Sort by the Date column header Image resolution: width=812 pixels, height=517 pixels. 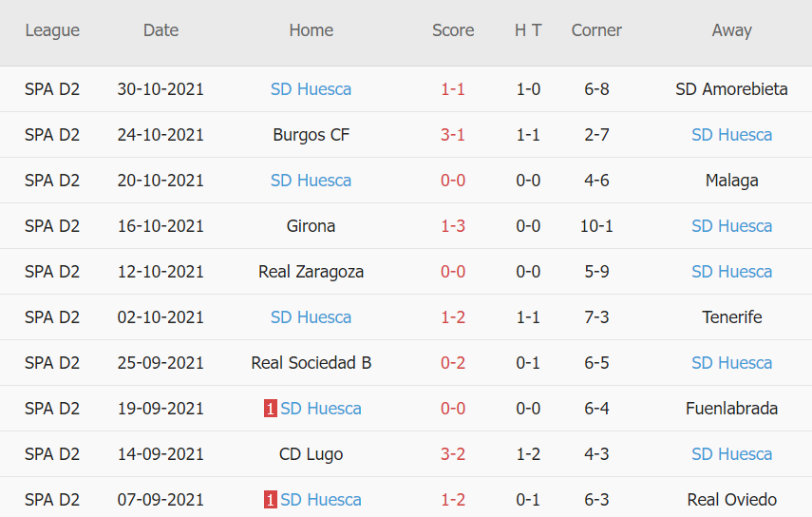click(x=161, y=30)
